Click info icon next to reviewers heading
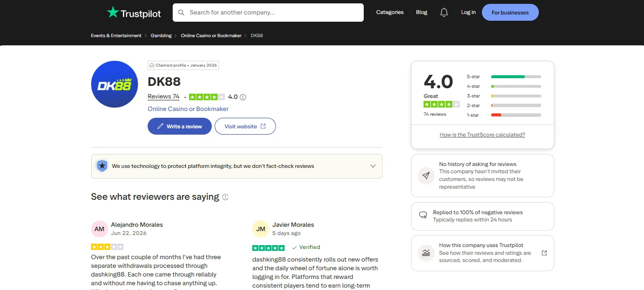This screenshot has height=290, width=644. click(x=225, y=197)
